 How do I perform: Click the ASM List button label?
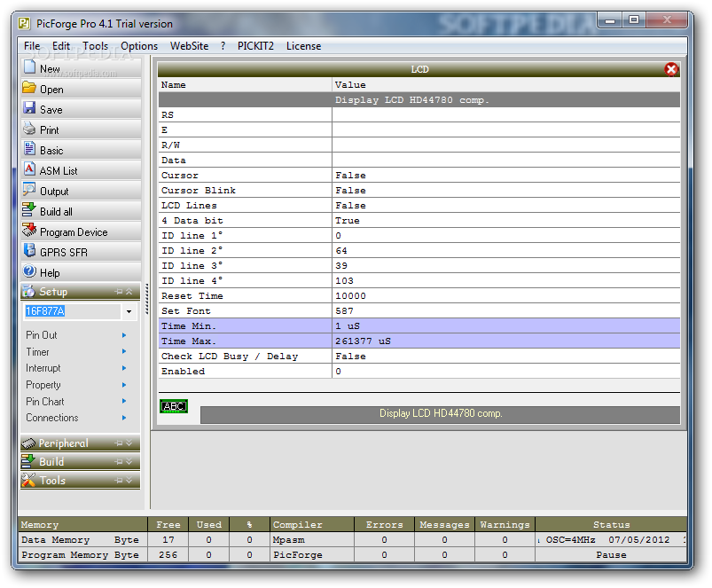pos(59,171)
